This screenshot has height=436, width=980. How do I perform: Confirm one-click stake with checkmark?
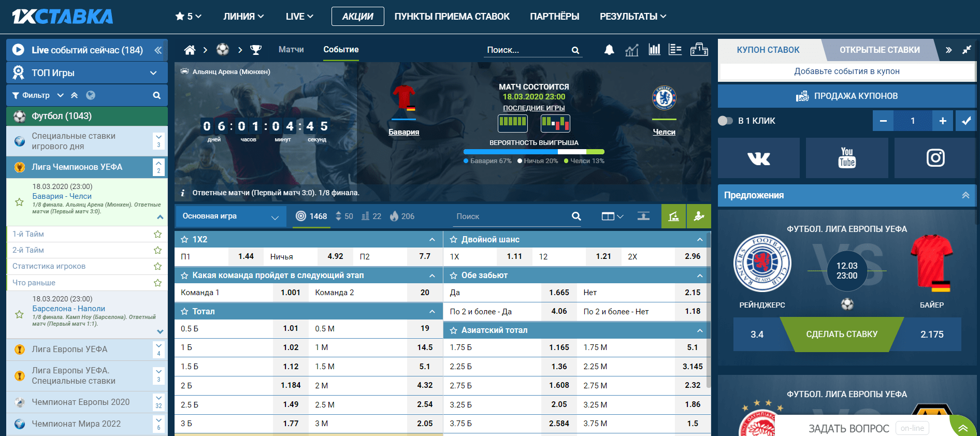click(966, 121)
